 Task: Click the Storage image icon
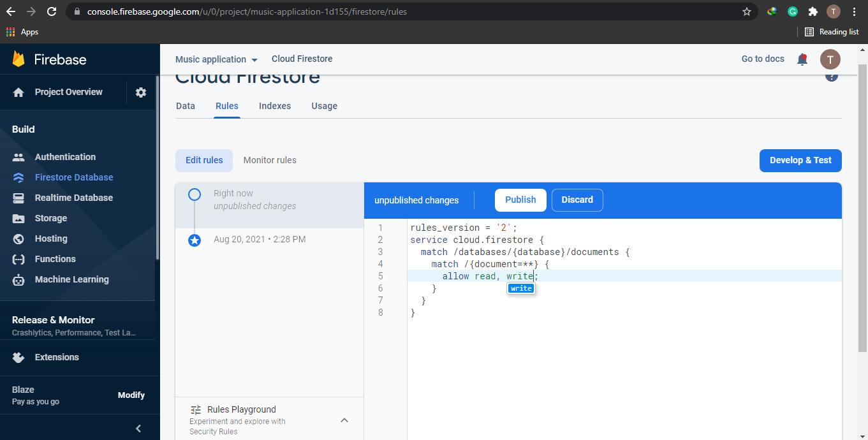[18, 218]
